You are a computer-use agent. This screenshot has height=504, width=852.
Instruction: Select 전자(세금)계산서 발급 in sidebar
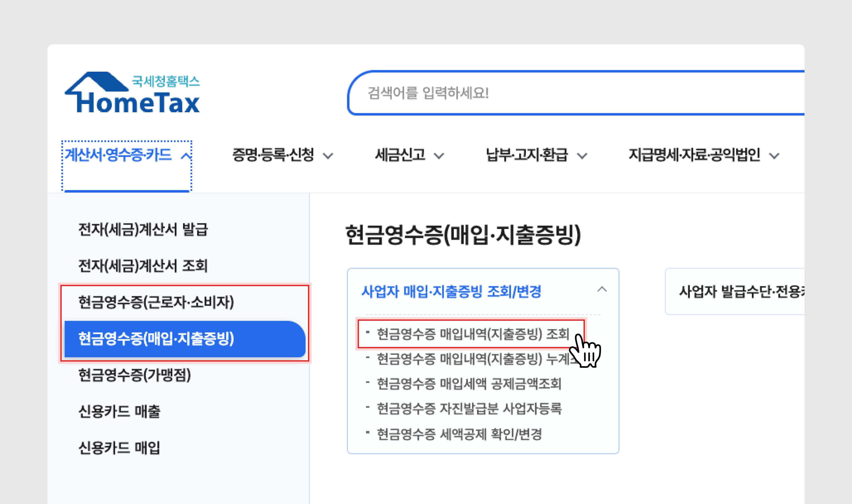pos(143,230)
